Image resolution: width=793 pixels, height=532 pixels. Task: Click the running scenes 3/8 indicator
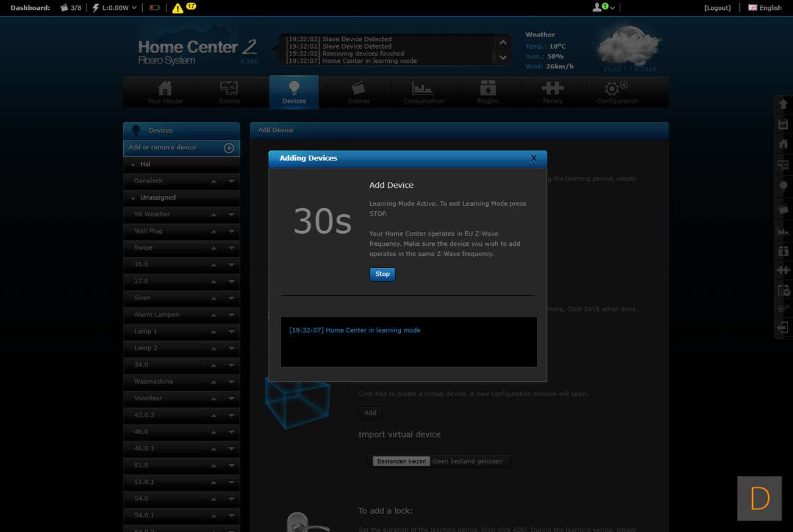coord(71,8)
